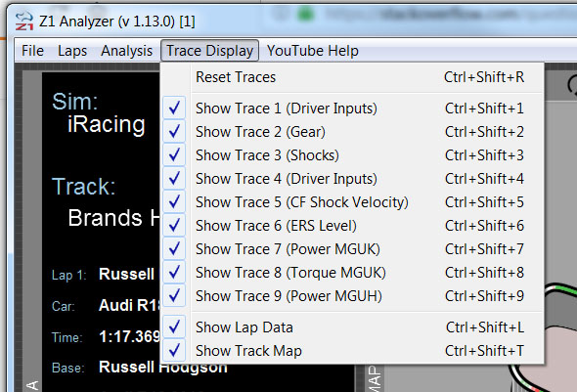
Task: Click the Base Russell Hodgson text
Action: point(163,368)
